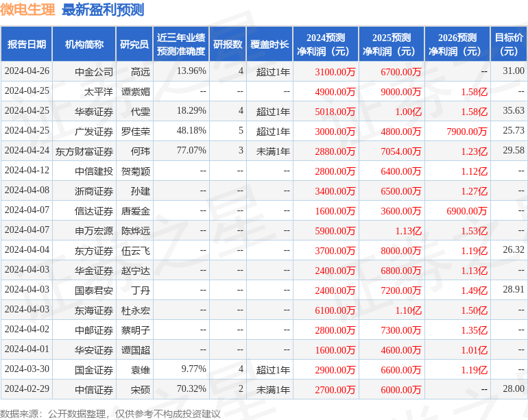The height and width of the screenshot is (420, 528).
Task: Click analyst 罗佳荣
Action: (135, 132)
